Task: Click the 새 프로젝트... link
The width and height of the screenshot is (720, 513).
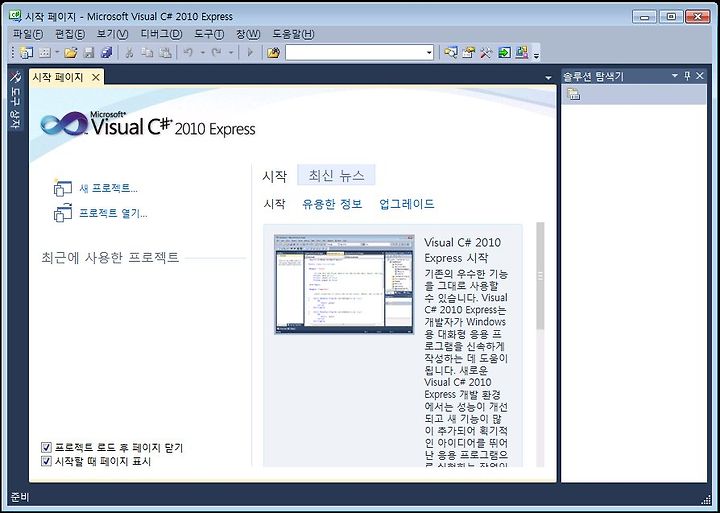Action: tap(108, 188)
